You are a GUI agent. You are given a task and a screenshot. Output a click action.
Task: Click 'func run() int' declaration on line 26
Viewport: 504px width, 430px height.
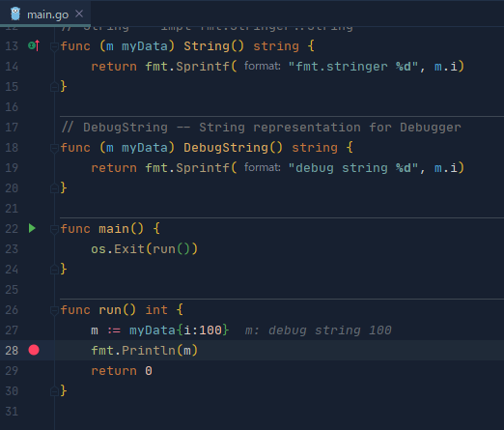(114, 310)
